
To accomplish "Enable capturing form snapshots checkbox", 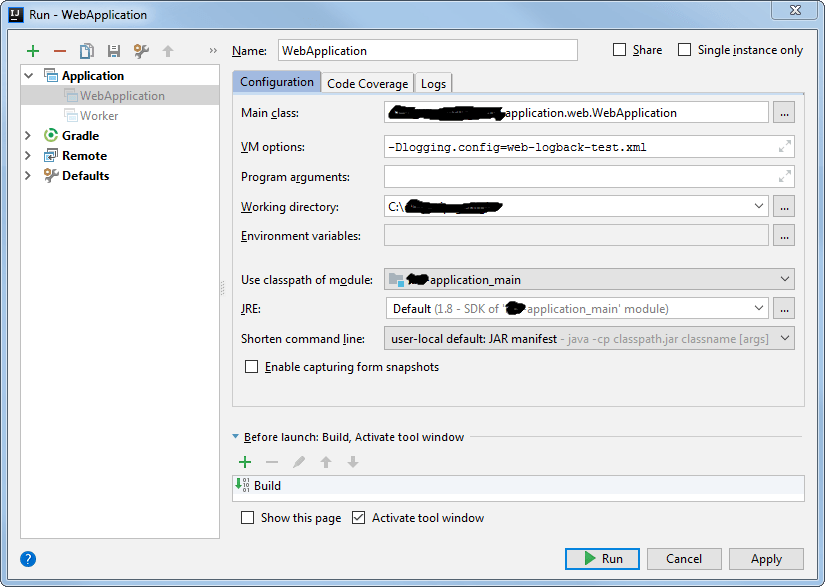I will [x=251, y=367].
